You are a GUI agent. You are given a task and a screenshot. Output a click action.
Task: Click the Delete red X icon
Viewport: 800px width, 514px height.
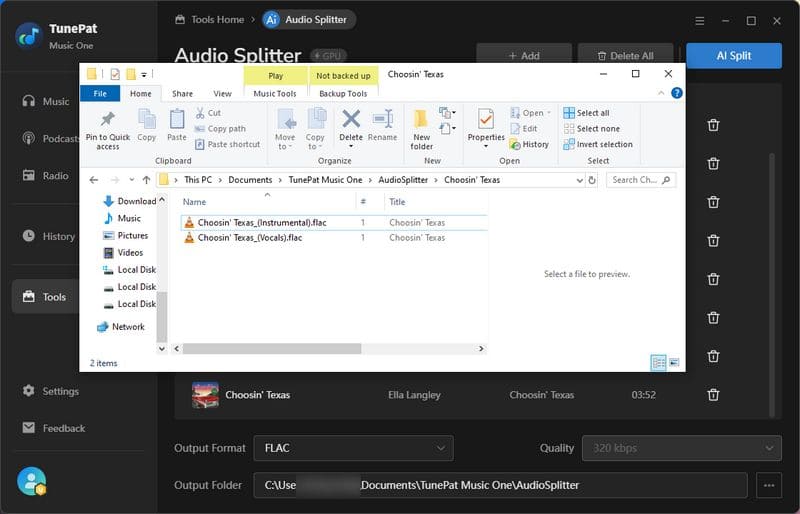coord(351,119)
